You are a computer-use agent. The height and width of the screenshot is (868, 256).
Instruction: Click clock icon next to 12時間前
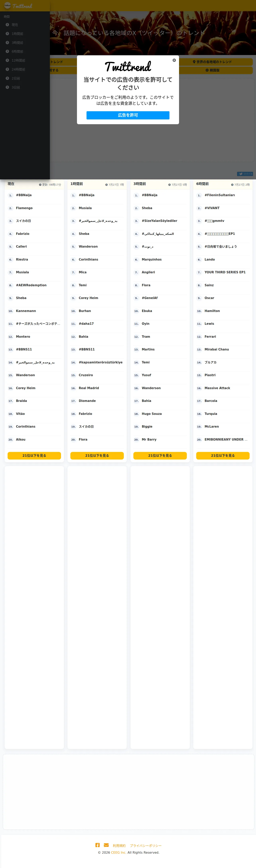click(x=7, y=60)
